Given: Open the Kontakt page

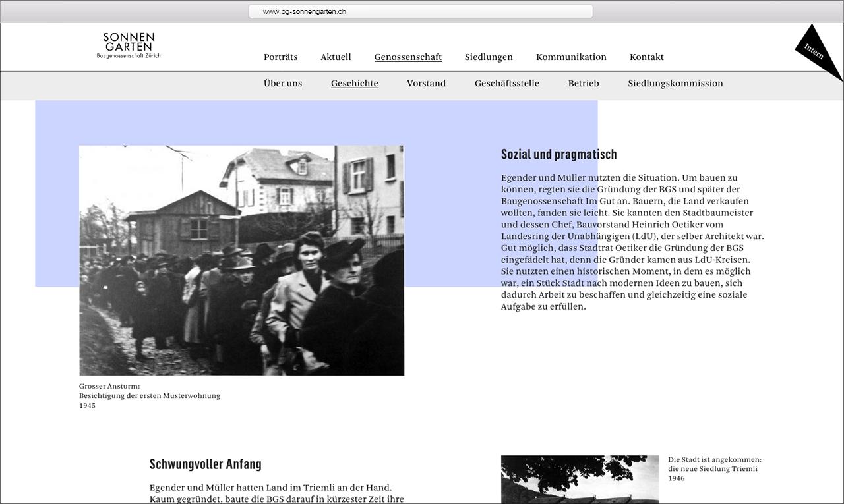Looking at the screenshot, I should click(x=646, y=57).
